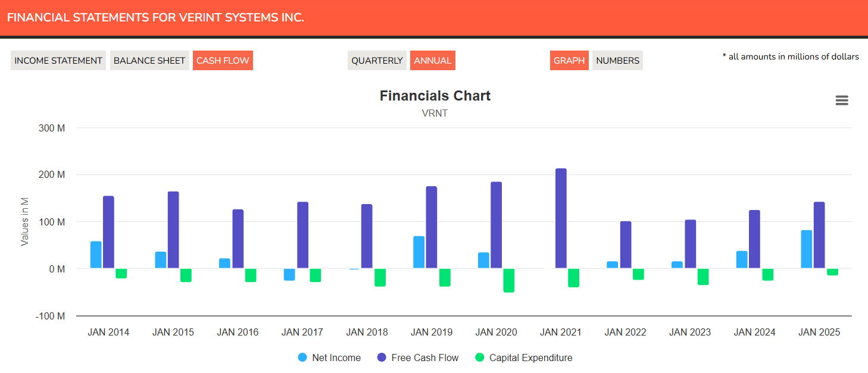This screenshot has width=868, height=373.
Task: Click the 'Values in M' axis title
Action: [25, 222]
